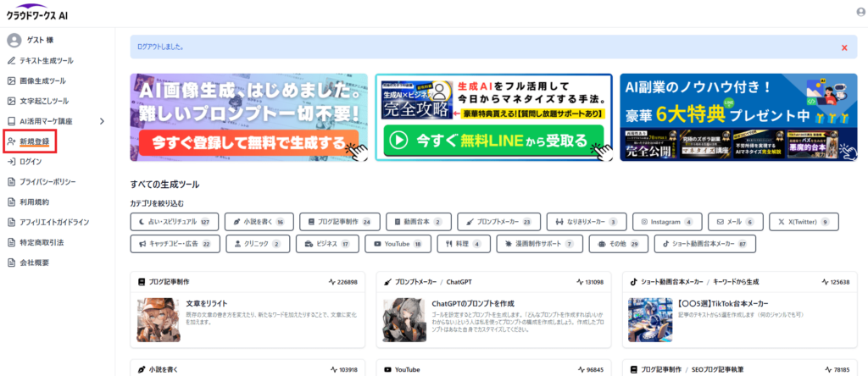
Task: Open the 文章をリライト tool card
Action: [x=248, y=310]
